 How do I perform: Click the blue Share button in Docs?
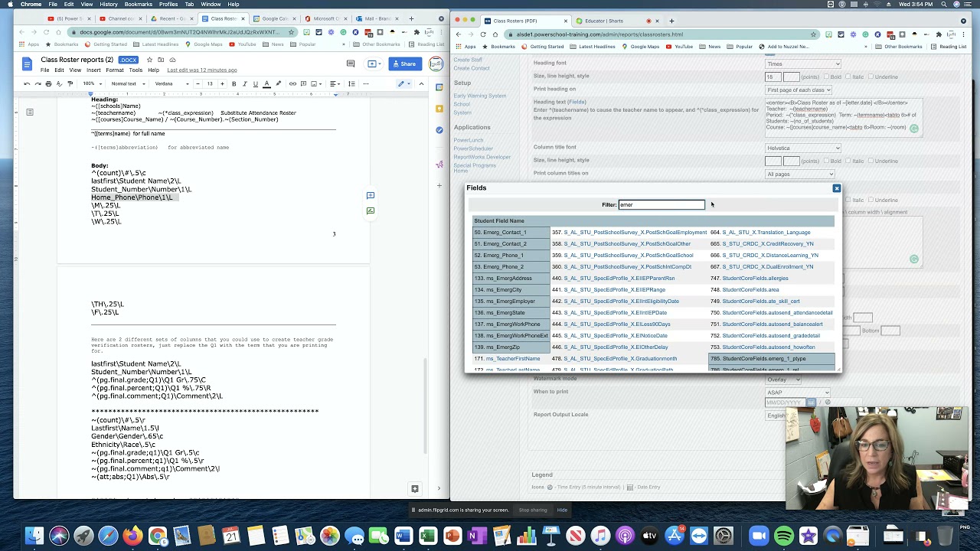(404, 64)
